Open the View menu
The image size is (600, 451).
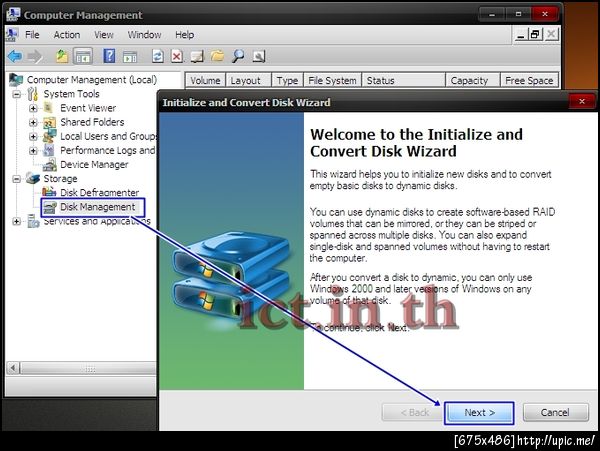pyautogui.click(x=104, y=35)
